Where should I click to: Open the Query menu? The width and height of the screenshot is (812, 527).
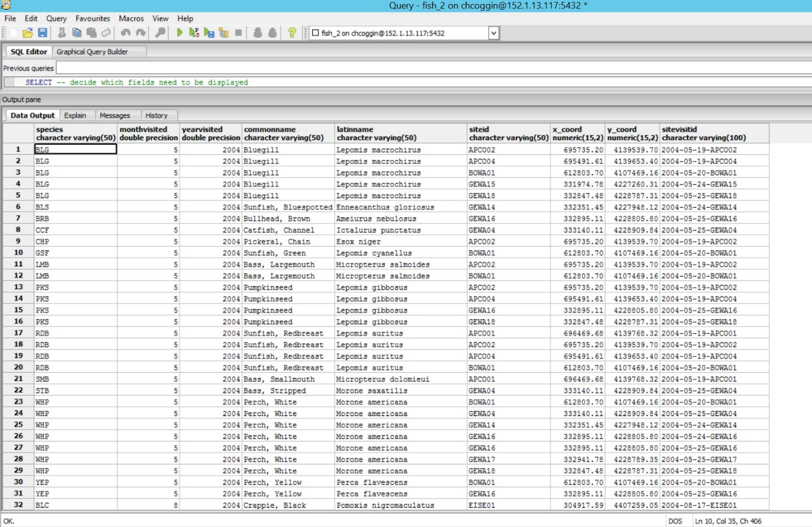tap(56, 18)
